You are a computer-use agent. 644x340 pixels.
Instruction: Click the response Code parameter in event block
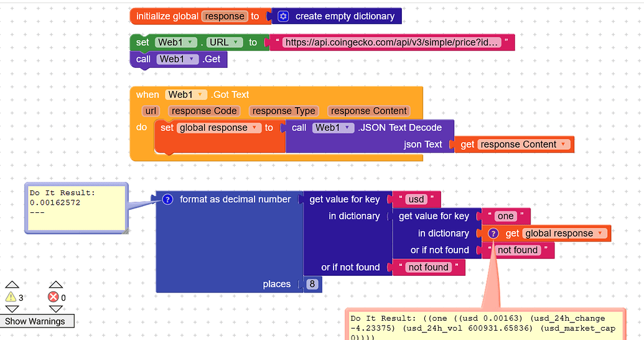click(204, 111)
